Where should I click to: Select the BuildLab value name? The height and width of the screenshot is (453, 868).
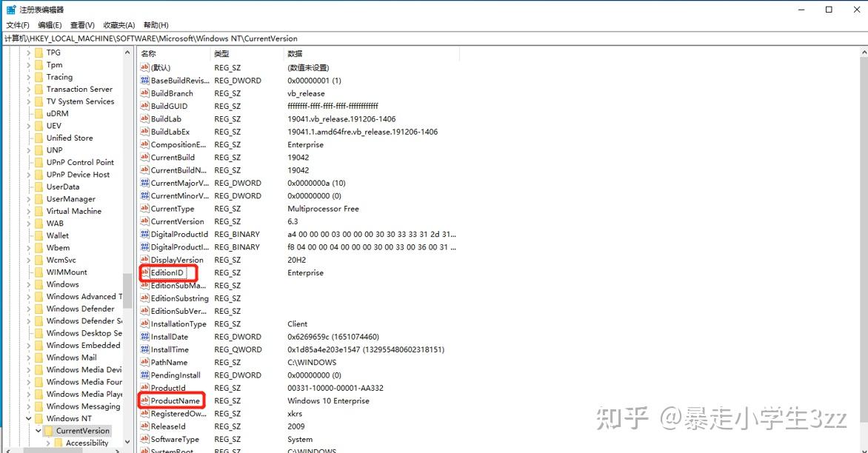coord(166,119)
